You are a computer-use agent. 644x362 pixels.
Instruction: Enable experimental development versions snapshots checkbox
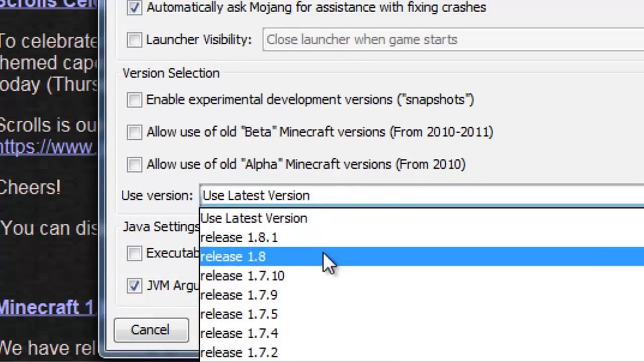(134, 100)
